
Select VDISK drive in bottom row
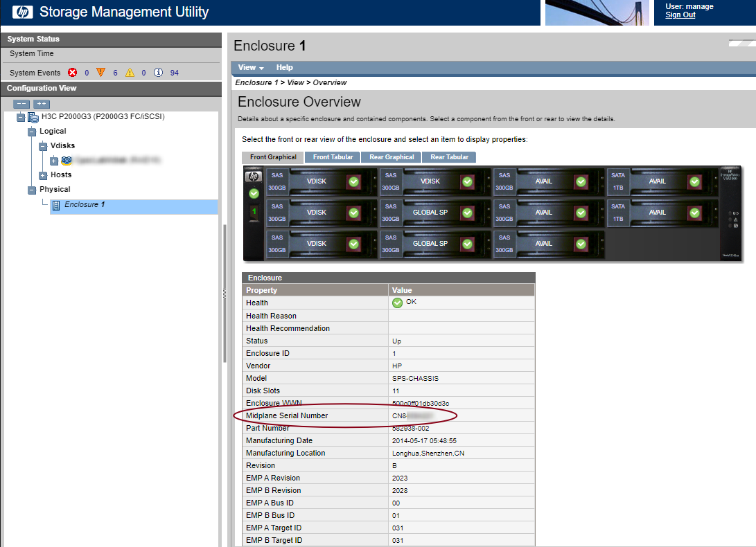(x=321, y=244)
